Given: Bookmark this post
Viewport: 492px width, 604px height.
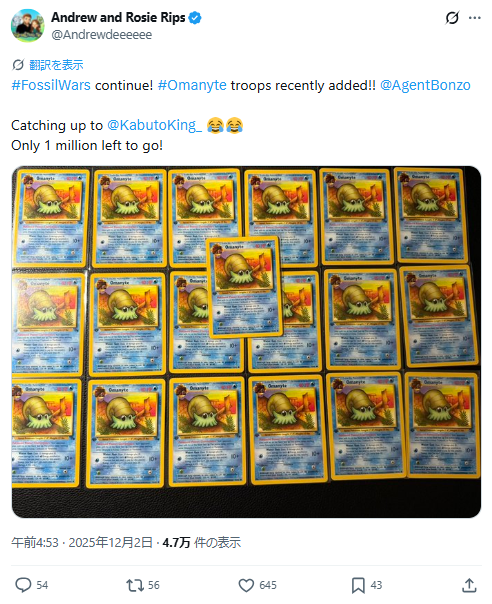Looking at the screenshot, I should tap(358, 585).
